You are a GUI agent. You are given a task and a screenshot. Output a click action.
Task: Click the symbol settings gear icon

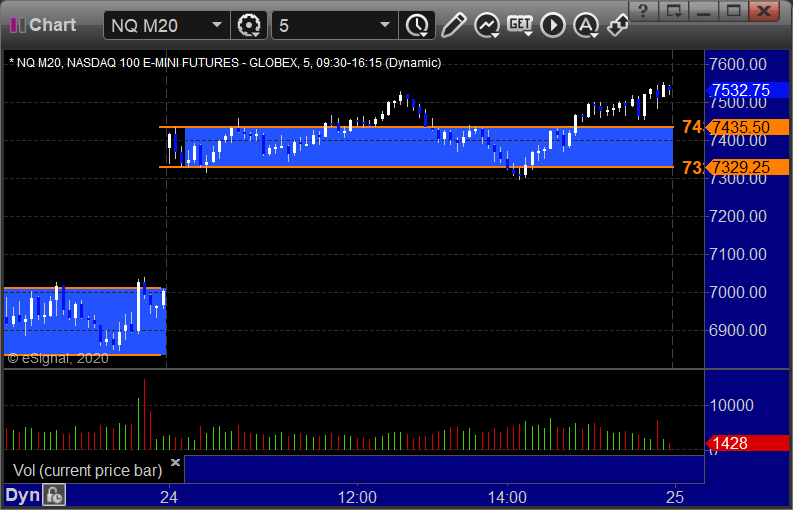pyautogui.click(x=248, y=25)
